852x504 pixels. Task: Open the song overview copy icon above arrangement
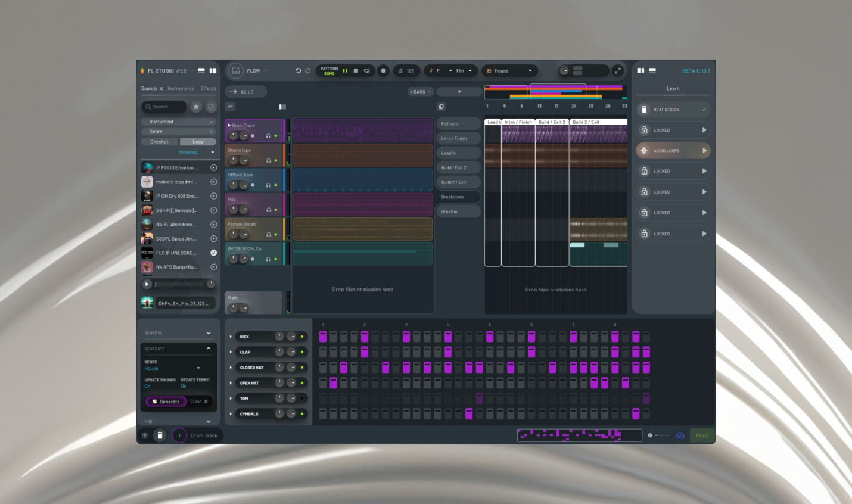pyautogui.click(x=441, y=106)
